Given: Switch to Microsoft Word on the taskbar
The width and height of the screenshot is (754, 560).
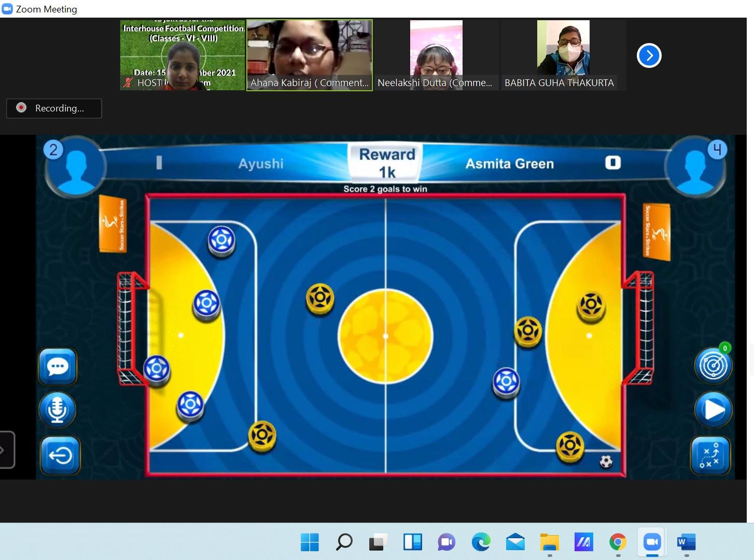Looking at the screenshot, I should pos(686,542).
